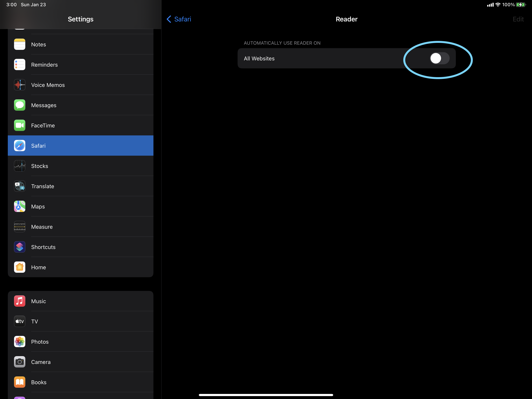Open Maps settings
The width and height of the screenshot is (532, 399).
(x=80, y=207)
